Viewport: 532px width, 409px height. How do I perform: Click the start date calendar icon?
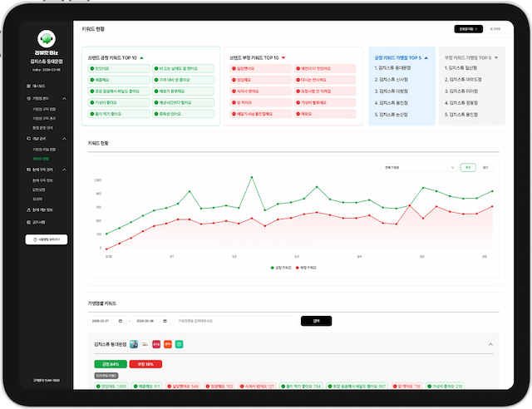click(x=120, y=321)
